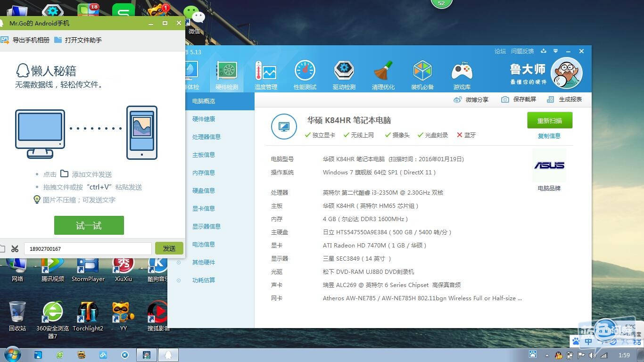Screen dimensions: 644x362
Task: Open the 问题反馈 feedback link
Action: (522, 51)
